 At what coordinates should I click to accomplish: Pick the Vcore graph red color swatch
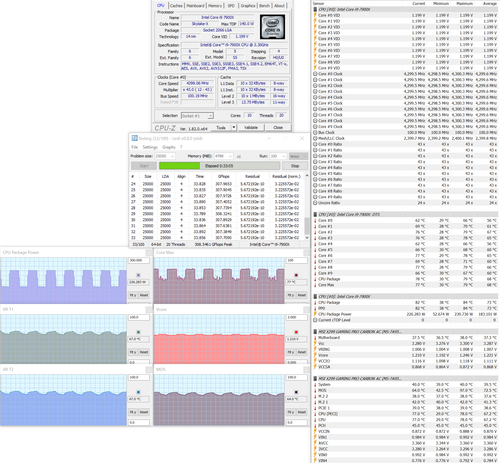pos(296,332)
